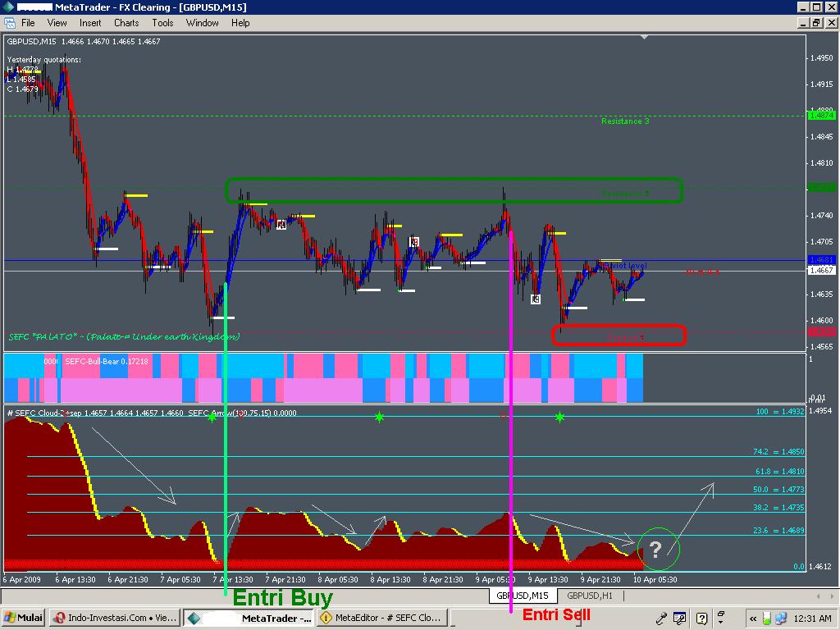Click the GBPUSD,M15 chart header quote text
The height and width of the screenshot is (630, 840).
click(84, 42)
